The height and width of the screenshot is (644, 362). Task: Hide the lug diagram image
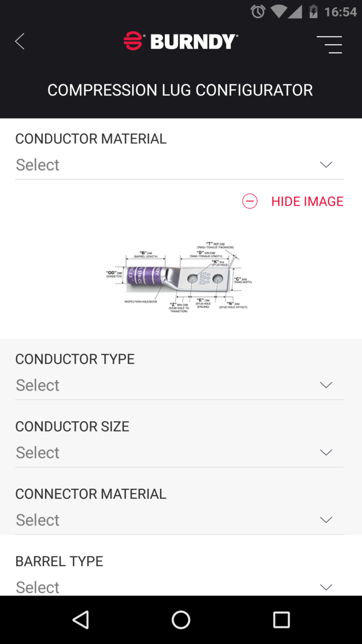(x=307, y=201)
